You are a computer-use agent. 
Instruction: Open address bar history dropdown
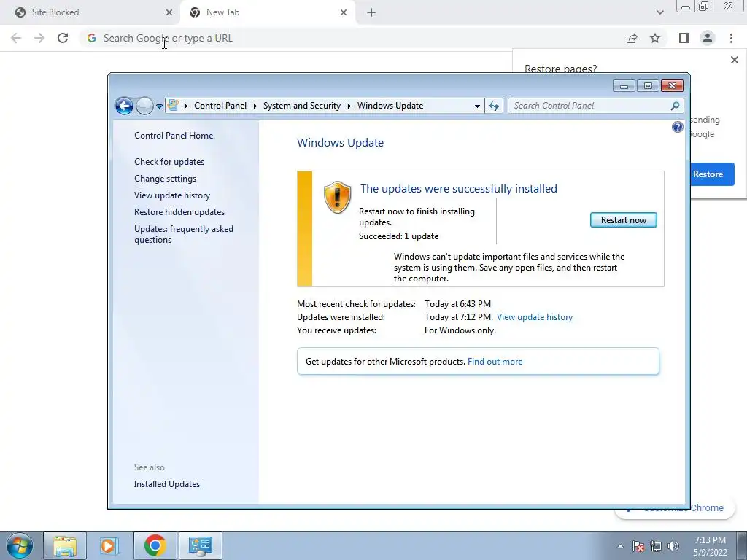pos(477,106)
